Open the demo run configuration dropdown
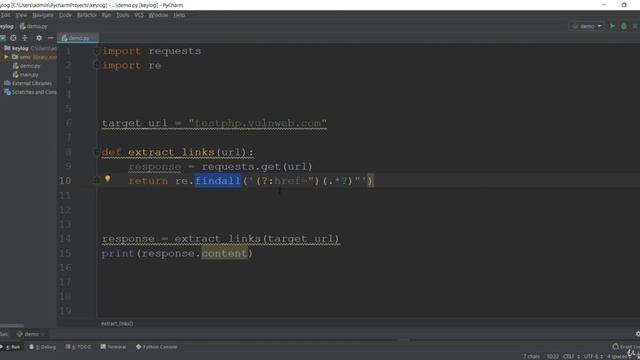The width and height of the screenshot is (640, 360). tap(587, 26)
